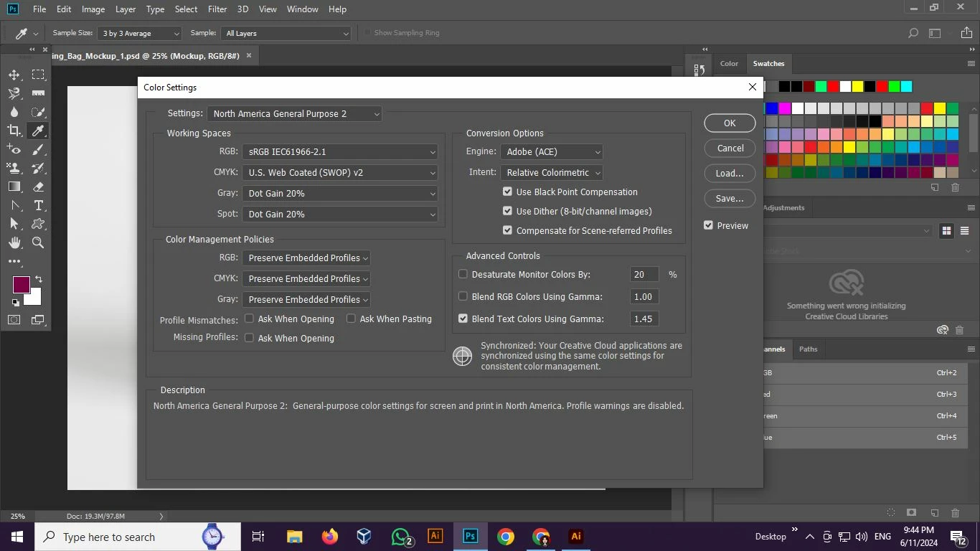The width and height of the screenshot is (980, 551).
Task: Open the Filter menu
Action: [217, 9]
